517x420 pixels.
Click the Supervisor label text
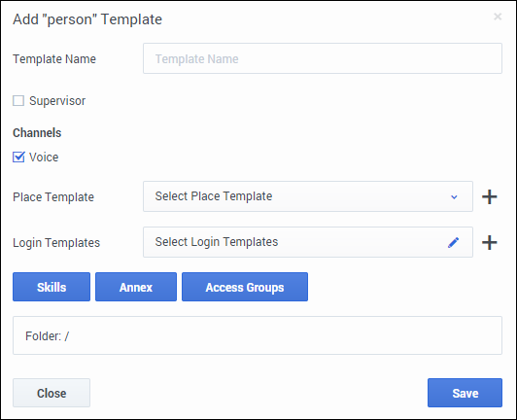tap(57, 101)
